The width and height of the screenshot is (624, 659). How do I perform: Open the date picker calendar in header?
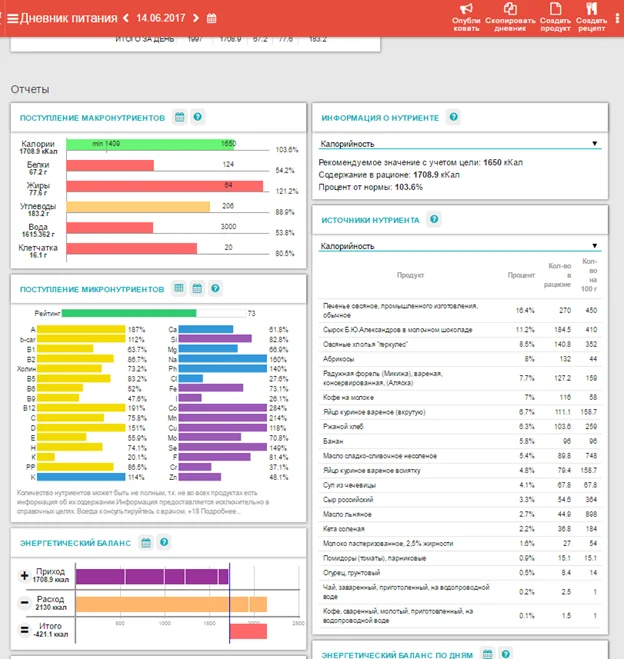211,18
